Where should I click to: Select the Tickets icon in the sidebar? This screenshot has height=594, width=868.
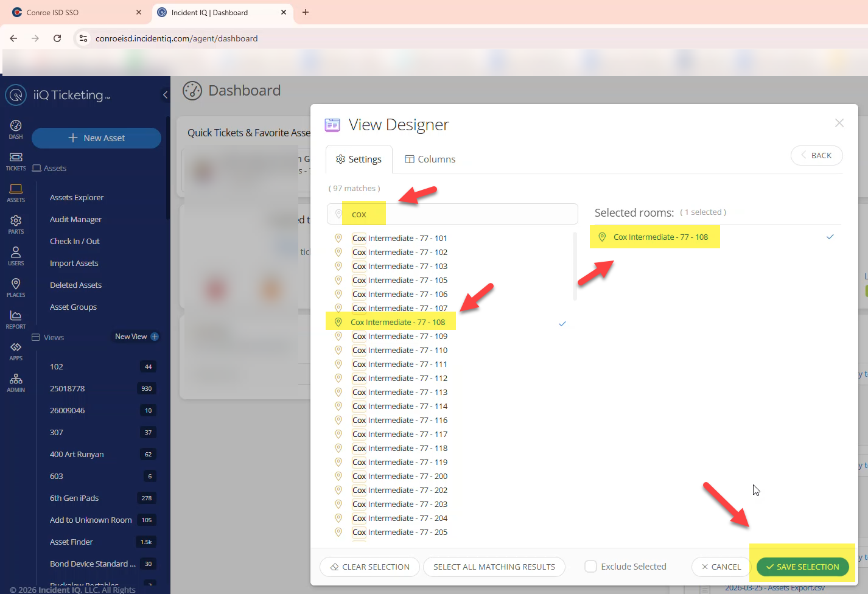coord(16,157)
